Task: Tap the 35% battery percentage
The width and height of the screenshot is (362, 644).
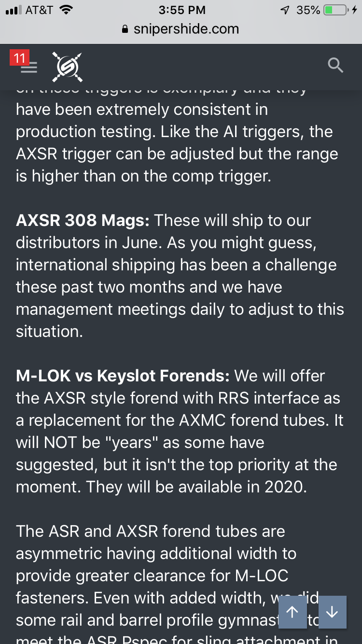Action: click(308, 10)
